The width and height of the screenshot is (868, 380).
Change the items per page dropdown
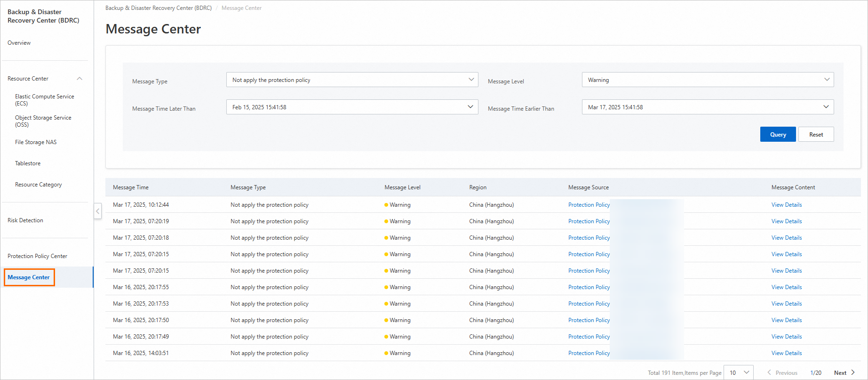click(x=738, y=372)
